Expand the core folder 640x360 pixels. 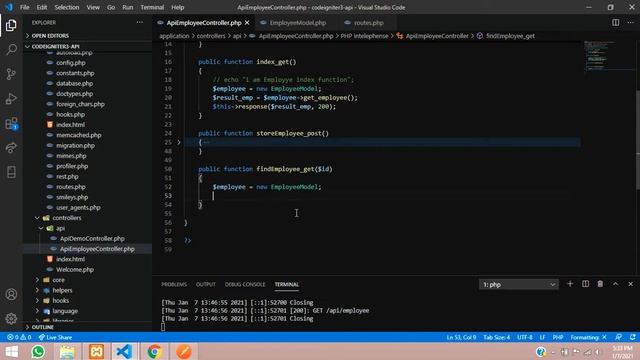(x=58, y=280)
